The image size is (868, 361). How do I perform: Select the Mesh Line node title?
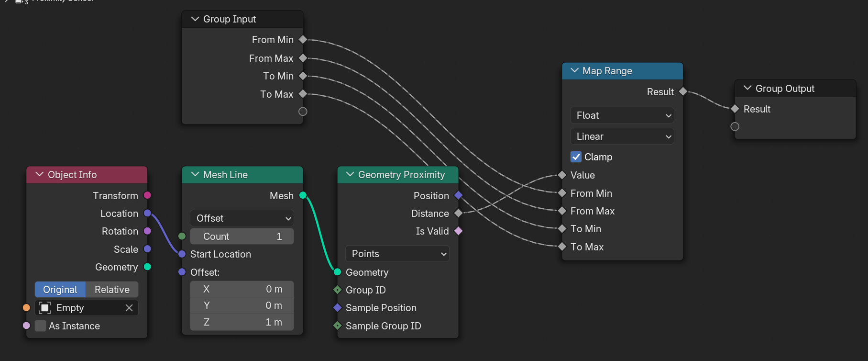[x=225, y=175]
